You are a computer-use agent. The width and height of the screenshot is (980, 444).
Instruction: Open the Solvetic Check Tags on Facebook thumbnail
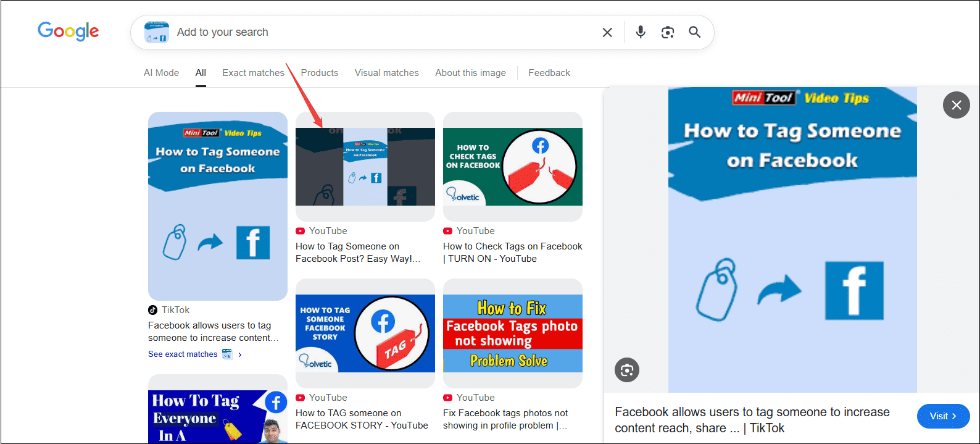point(513,167)
